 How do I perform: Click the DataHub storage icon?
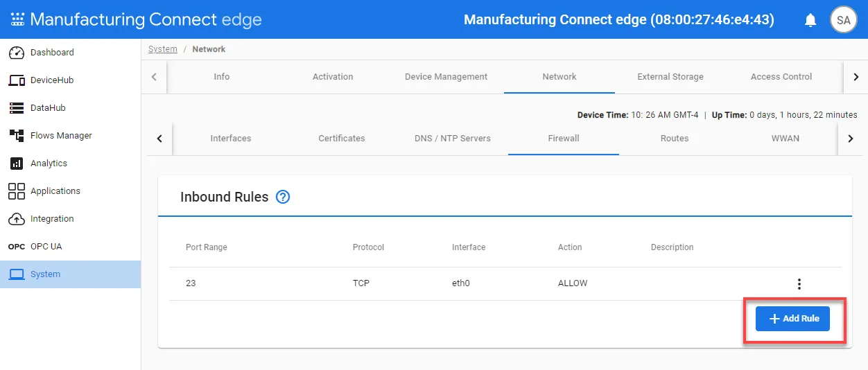(x=17, y=108)
